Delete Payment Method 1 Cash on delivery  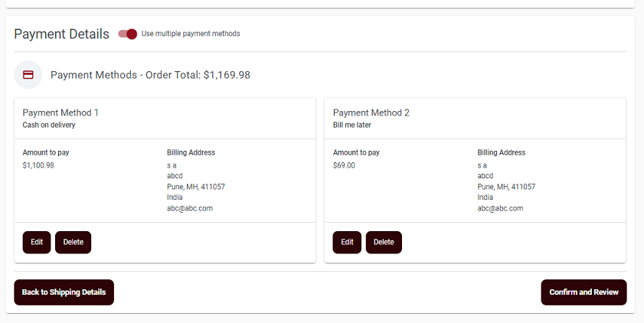pyautogui.click(x=73, y=242)
